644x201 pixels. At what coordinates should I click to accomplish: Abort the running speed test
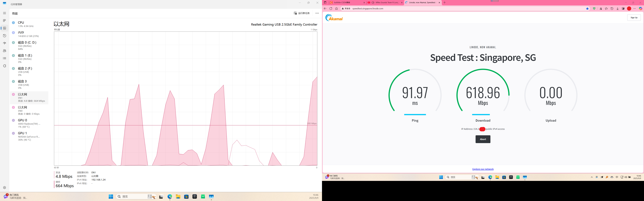point(483,139)
